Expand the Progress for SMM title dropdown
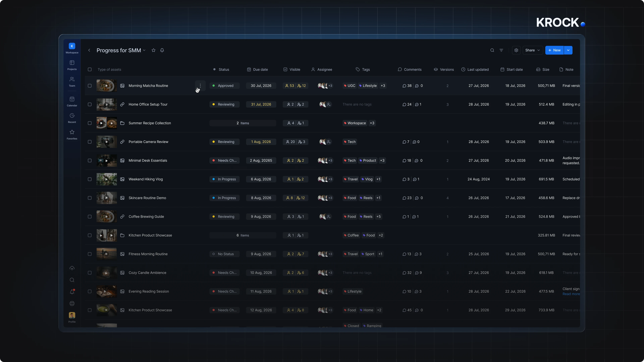This screenshot has height=362, width=644. (144, 50)
